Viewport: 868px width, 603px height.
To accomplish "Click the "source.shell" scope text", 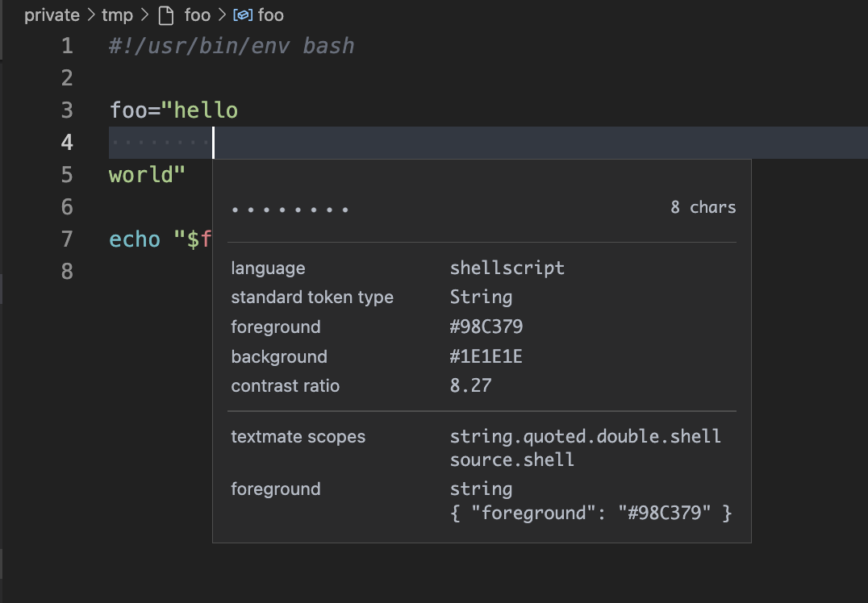I will (511, 460).
